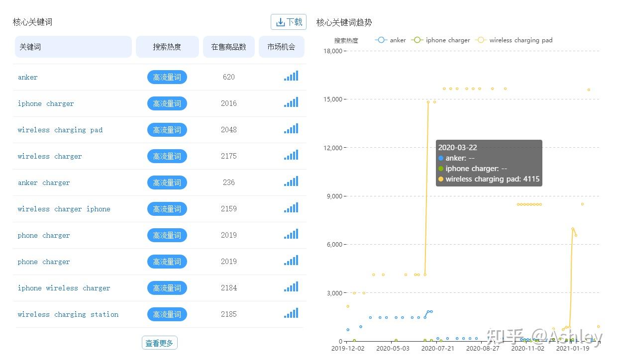The height and width of the screenshot is (364, 618).
Task: Click the market opportunity bars for anker charger
Action: 291,181
